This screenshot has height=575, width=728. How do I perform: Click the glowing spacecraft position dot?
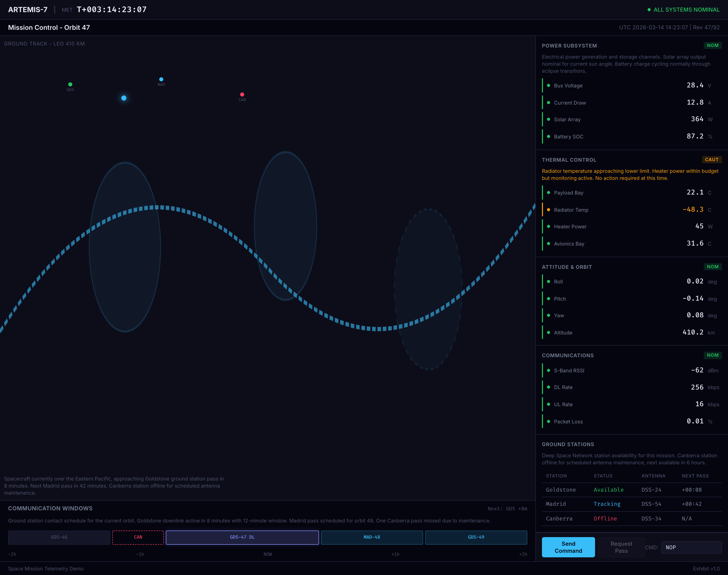pyautogui.click(x=123, y=98)
